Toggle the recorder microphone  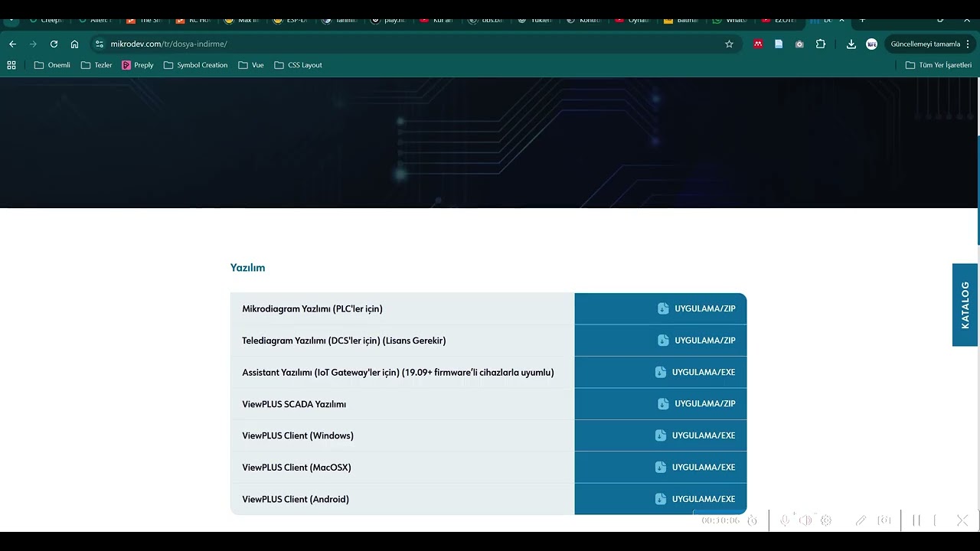[785, 520]
